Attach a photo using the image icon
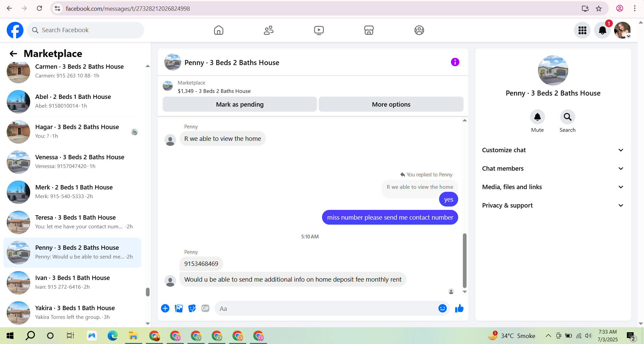Image resolution: width=644 pixels, height=344 pixels. click(179, 308)
